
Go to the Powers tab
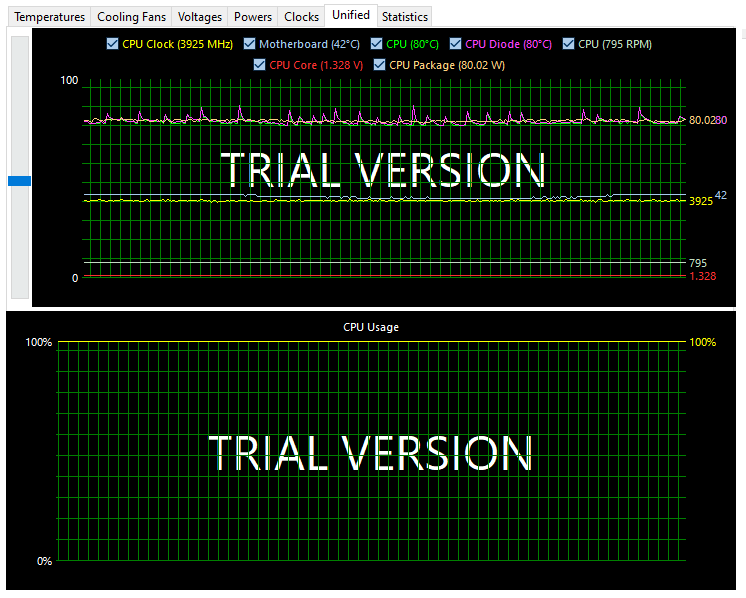253,17
